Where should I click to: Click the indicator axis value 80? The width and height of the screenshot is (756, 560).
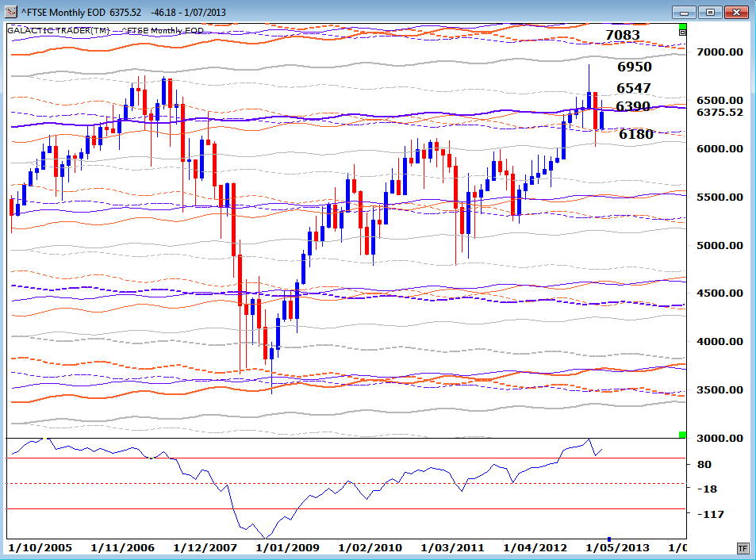coord(704,465)
